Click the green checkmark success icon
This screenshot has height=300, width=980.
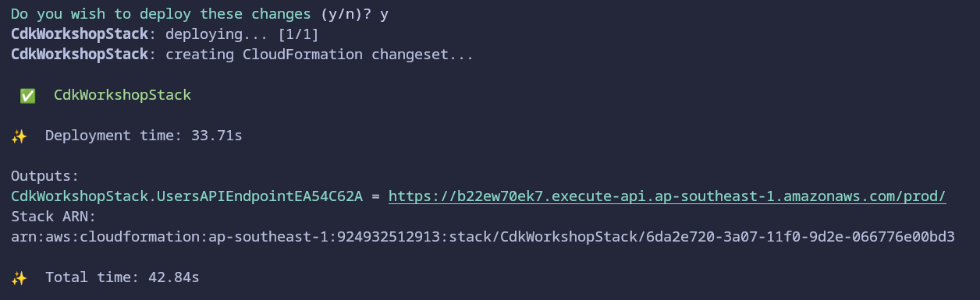tap(27, 95)
